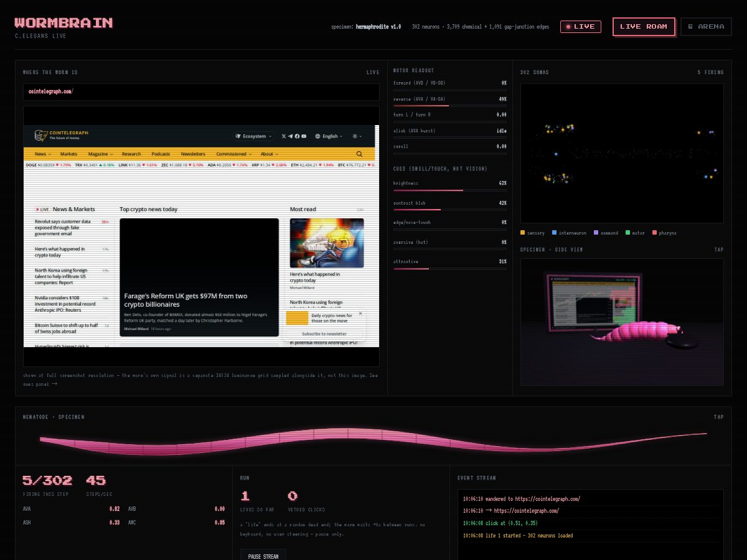Screen dimensions: 747x560
Task: Click the cointelegraph.com/ address field
Action: click(x=201, y=91)
